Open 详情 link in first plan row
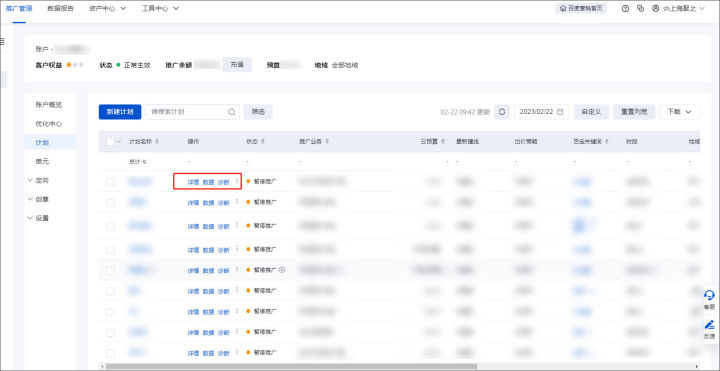The width and height of the screenshot is (720, 371). [193, 182]
